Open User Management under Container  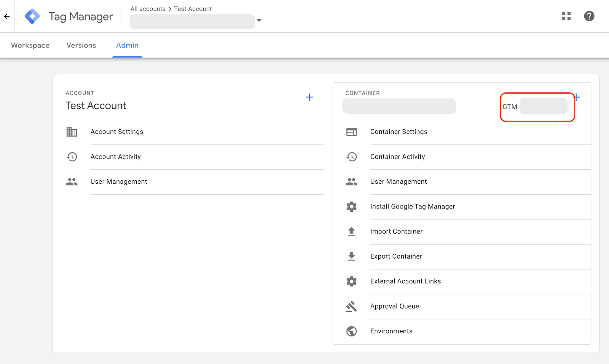(399, 182)
